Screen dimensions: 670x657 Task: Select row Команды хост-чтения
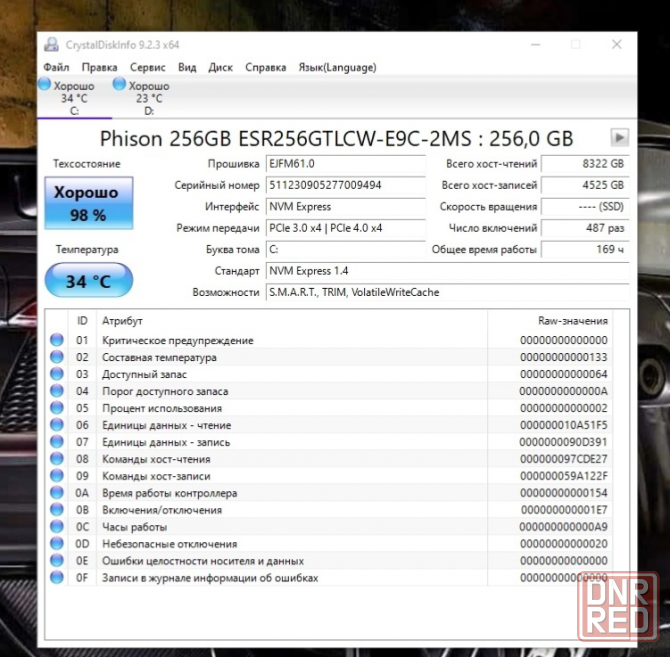click(329, 459)
